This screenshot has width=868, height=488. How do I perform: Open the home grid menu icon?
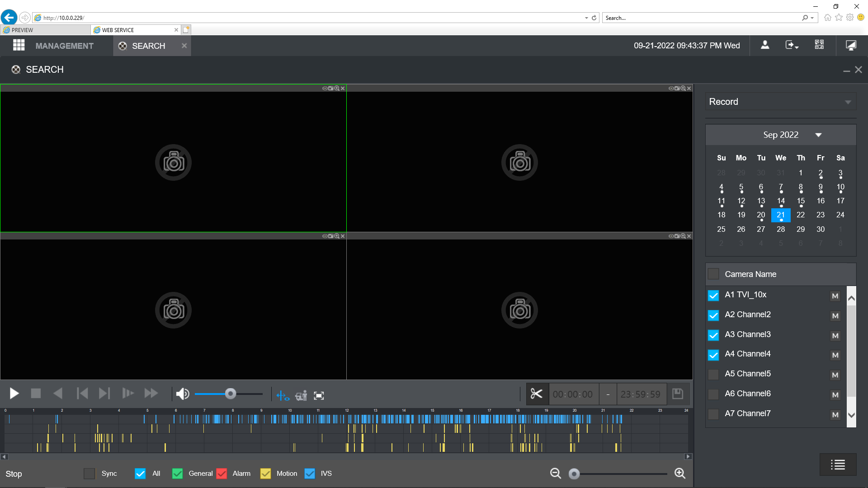[19, 45]
